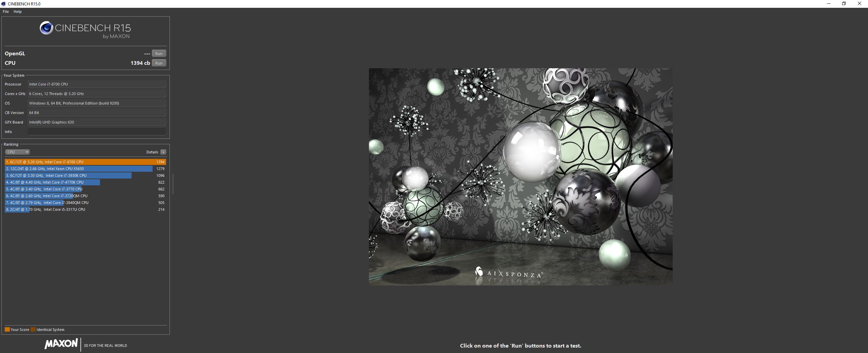Click the Info text field
This screenshot has width=868, height=353.
click(x=97, y=132)
